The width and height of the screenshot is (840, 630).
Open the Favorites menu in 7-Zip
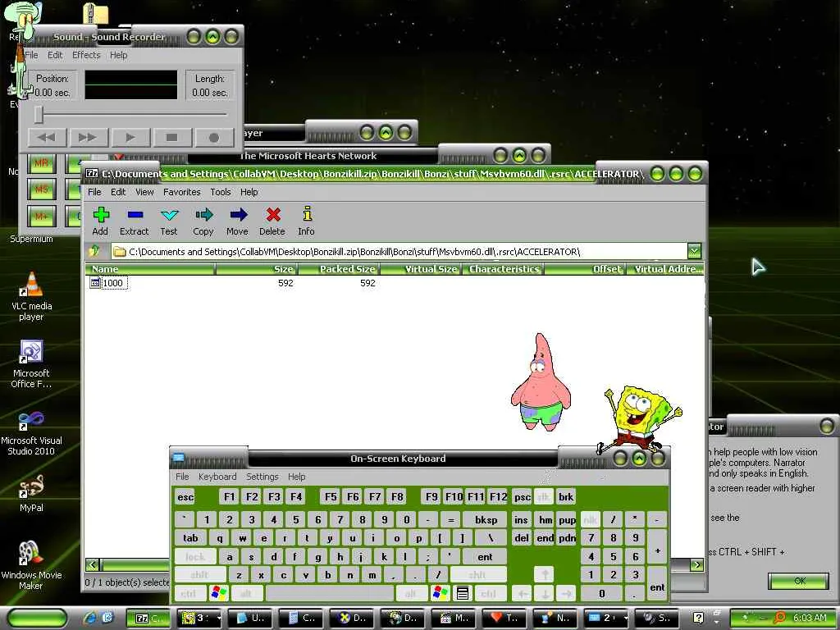[182, 192]
